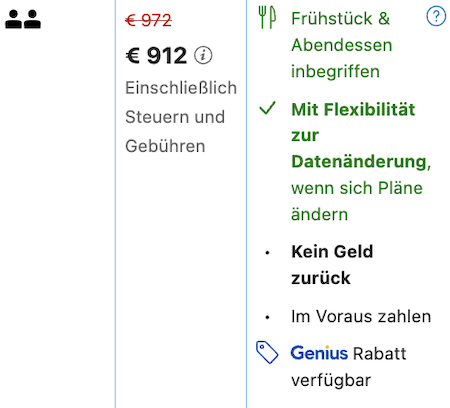This screenshot has height=408, width=450.
Task: Click 'wenn sich Pläne ändern' text
Action: pos(357,201)
